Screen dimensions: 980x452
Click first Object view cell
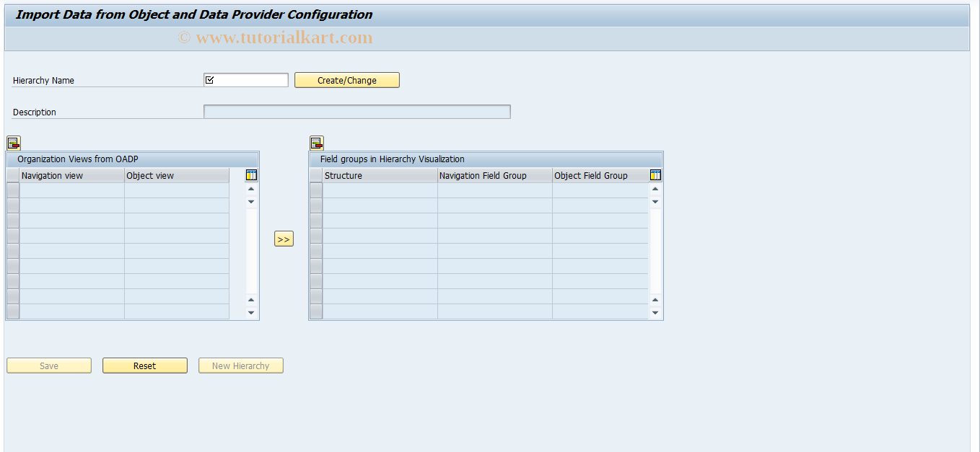point(177,190)
